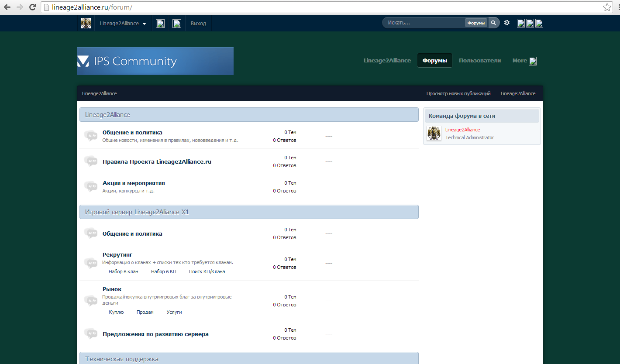Click the magnifier search button
620x364 pixels.
click(x=493, y=23)
